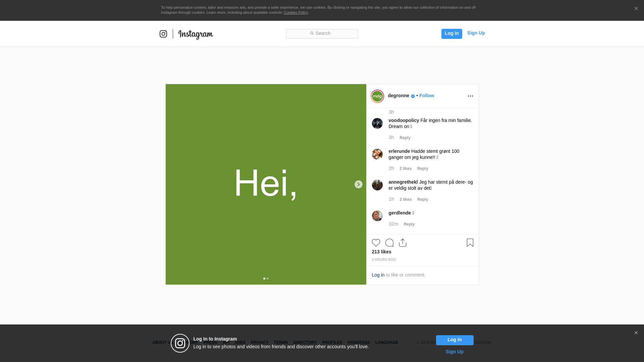Viewport: 644px width, 362px height.
Task: Open the green 'Hei,' post image
Action: [x=266, y=184]
